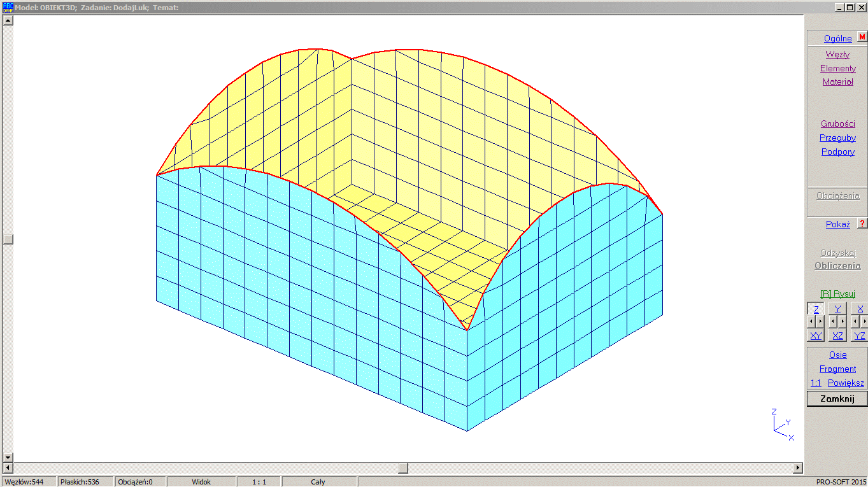Click the red question mark help icon
The width and height of the screenshot is (868, 487).
tap(862, 223)
